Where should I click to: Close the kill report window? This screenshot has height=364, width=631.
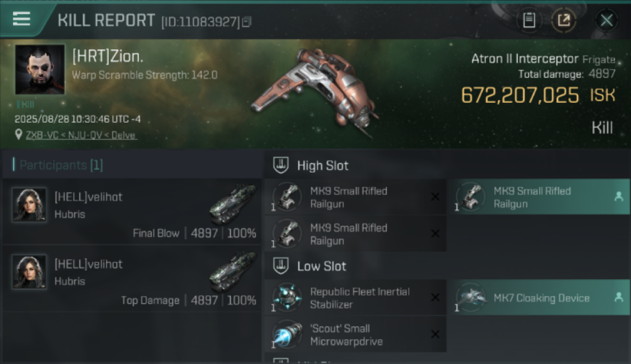[606, 20]
